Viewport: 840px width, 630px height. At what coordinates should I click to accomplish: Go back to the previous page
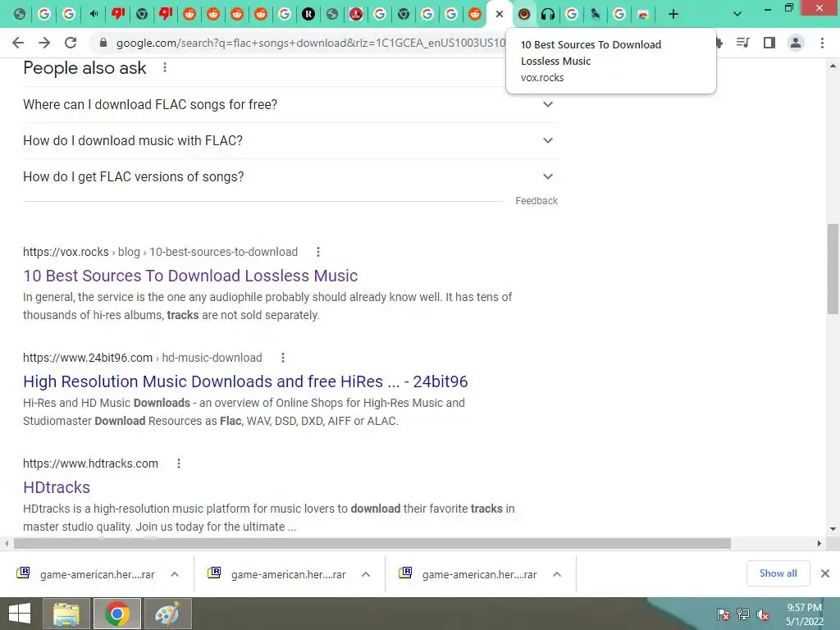tap(18, 43)
